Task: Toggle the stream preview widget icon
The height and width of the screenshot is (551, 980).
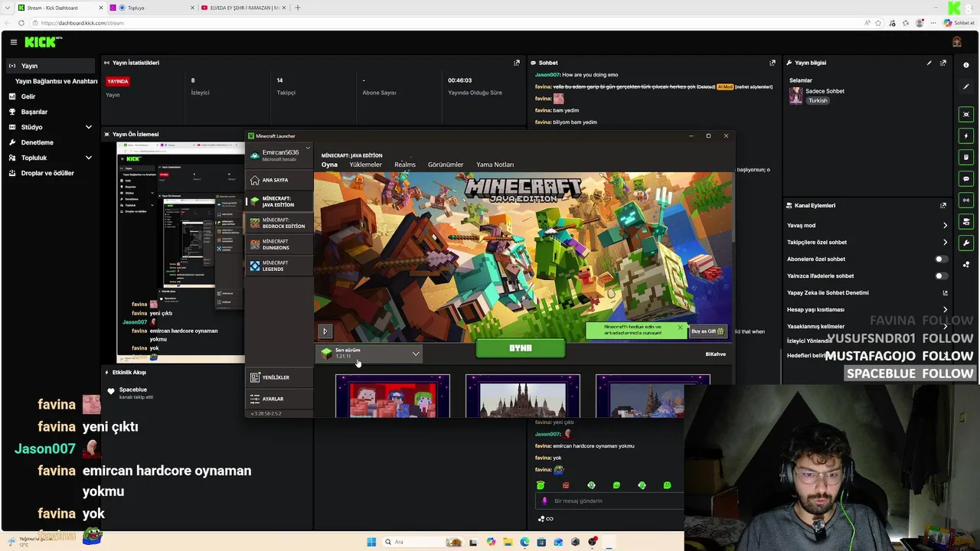Action: coord(966,114)
